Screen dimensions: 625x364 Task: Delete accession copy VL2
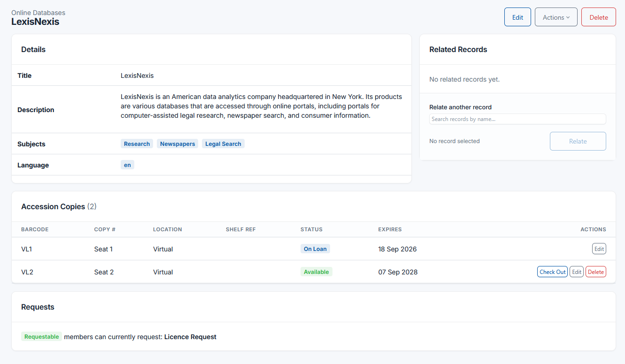(596, 272)
